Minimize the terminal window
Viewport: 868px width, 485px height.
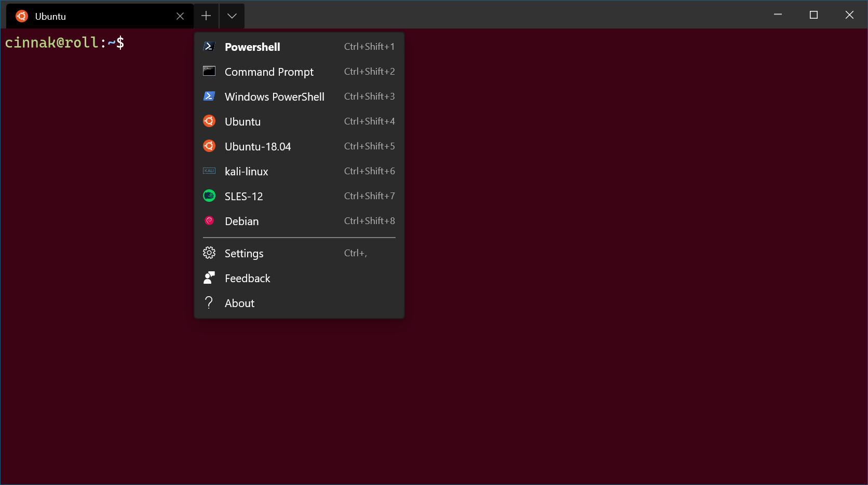(778, 15)
